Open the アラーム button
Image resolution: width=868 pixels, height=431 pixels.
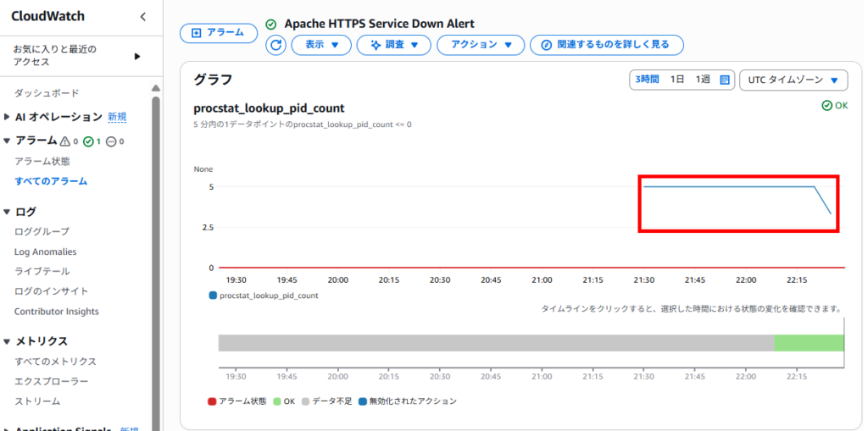click(219, 33)
